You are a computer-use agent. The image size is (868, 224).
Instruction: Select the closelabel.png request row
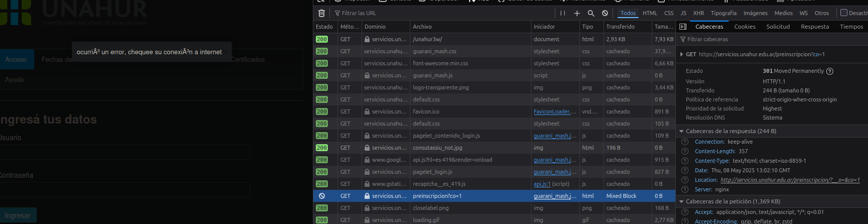pyautogui.click(x=495, y=208)
